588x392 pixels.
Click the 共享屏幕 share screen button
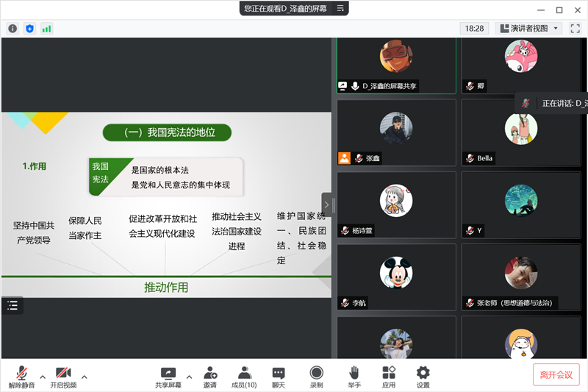(x=168, y=377)
